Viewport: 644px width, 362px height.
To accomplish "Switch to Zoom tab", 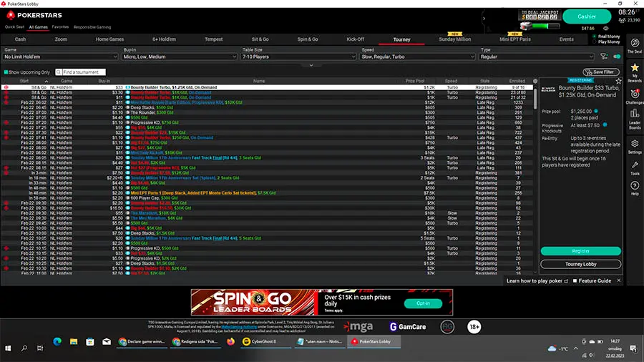I will [x=61, y=39].
